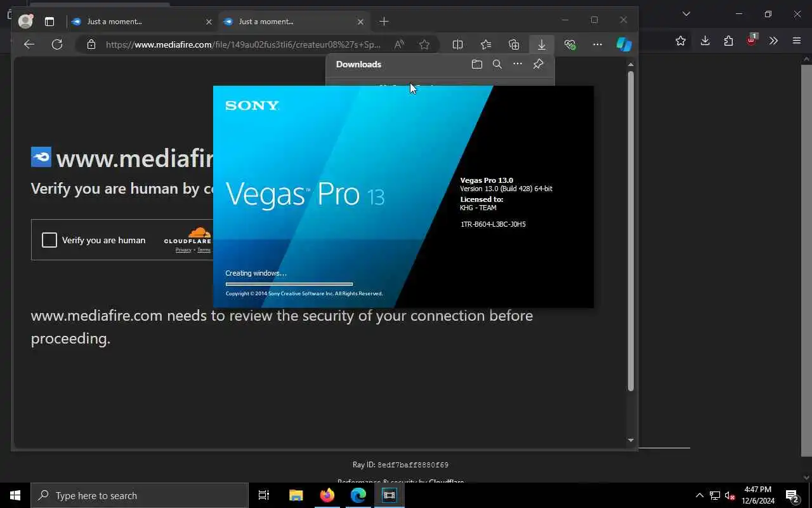Click the Edge scrollbar down arrow
Screen dimensions: 812x508
coord(631,440)
